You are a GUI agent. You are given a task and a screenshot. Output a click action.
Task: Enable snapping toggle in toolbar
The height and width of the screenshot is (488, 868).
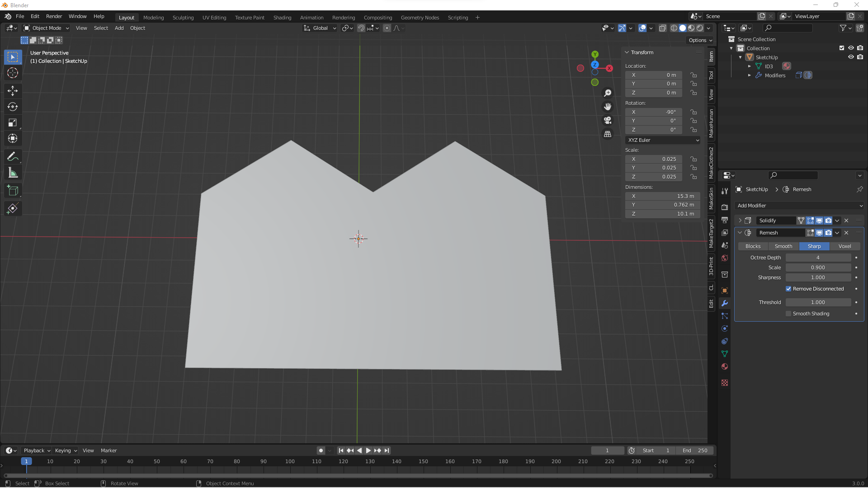pos(361,28)
